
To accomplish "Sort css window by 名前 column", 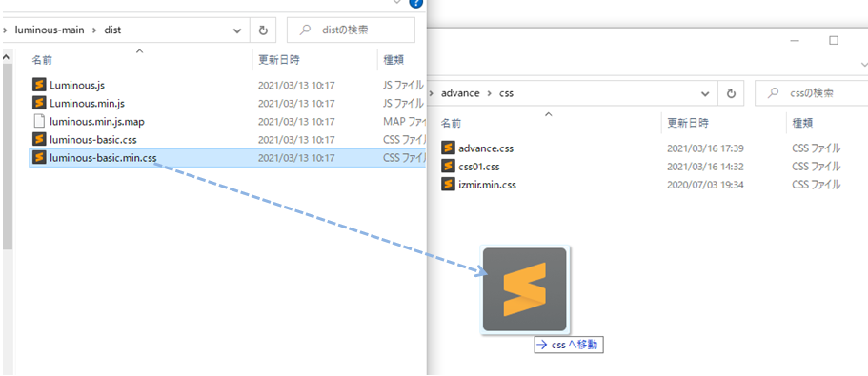I will pyautogui.click(x=452, y=123).
